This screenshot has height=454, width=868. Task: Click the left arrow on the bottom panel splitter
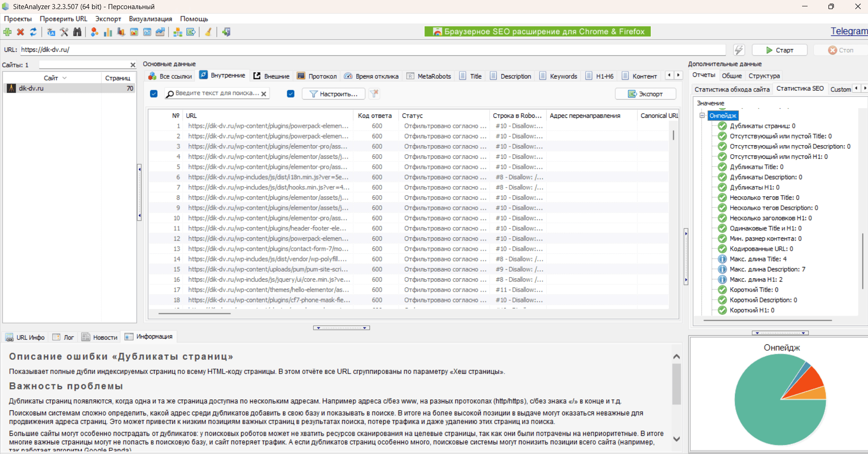319,328
